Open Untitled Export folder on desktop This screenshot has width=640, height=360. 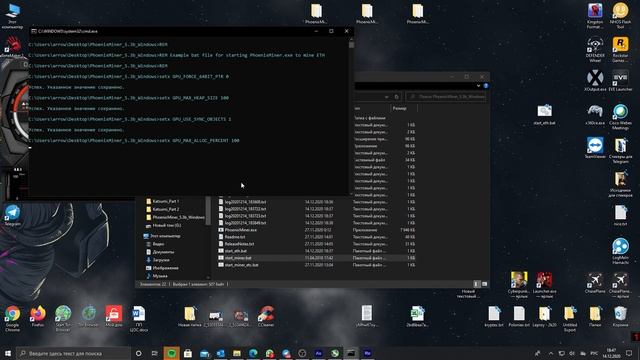[x=570, y=318]
